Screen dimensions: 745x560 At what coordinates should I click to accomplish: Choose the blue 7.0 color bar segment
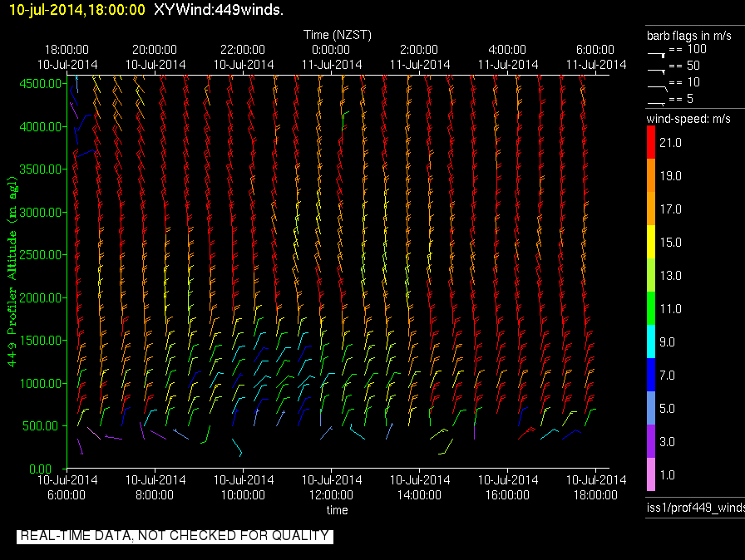coord(651,376)
